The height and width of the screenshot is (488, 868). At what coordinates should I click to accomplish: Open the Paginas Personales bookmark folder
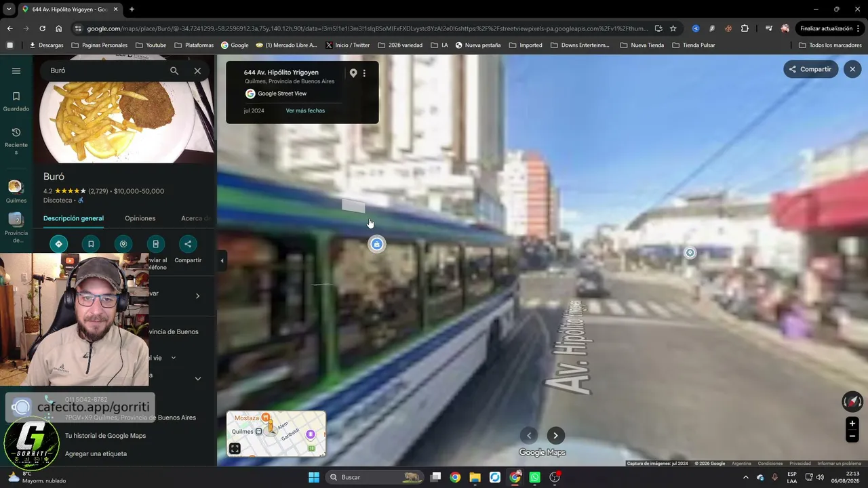(99, 45)
